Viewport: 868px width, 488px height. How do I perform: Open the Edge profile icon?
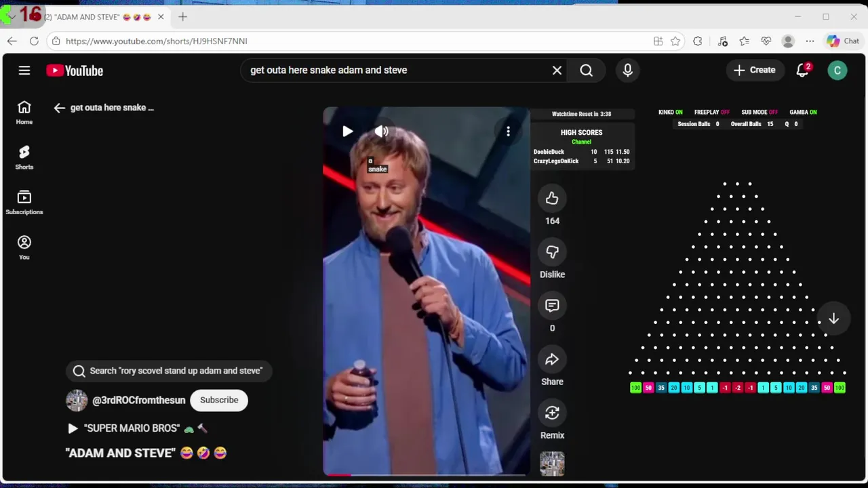788,41
